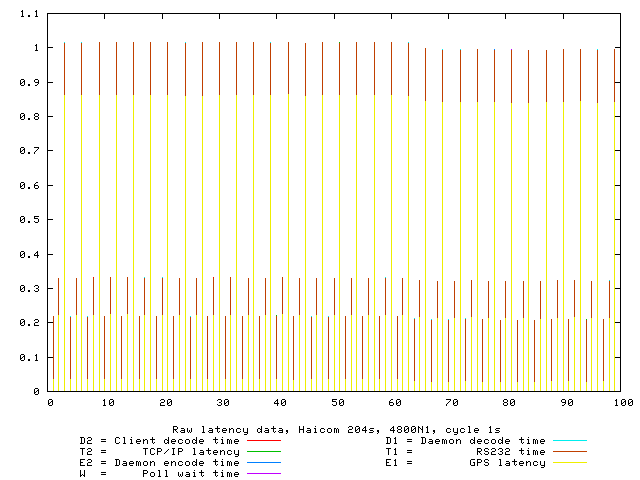Select the 'E1 = GPS latency' legend label

point(465,463)
